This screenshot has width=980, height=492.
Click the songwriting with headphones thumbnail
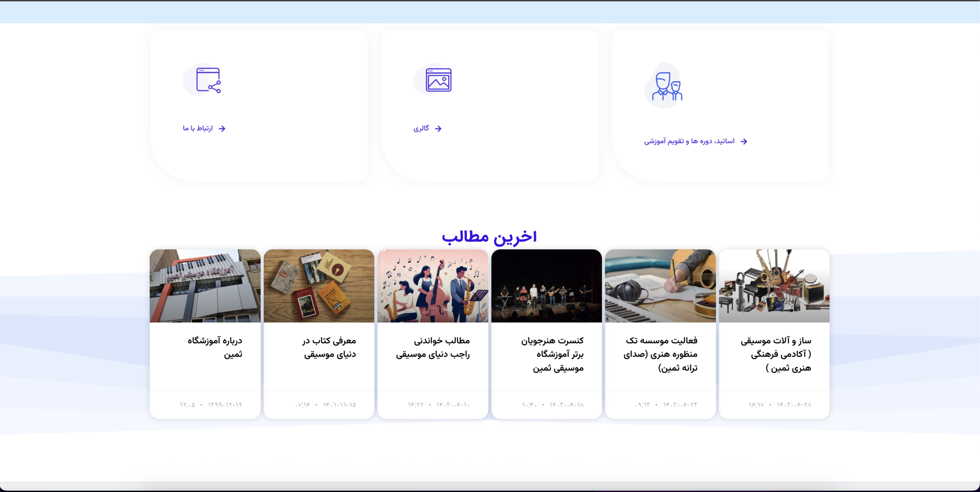click(660, 286)
